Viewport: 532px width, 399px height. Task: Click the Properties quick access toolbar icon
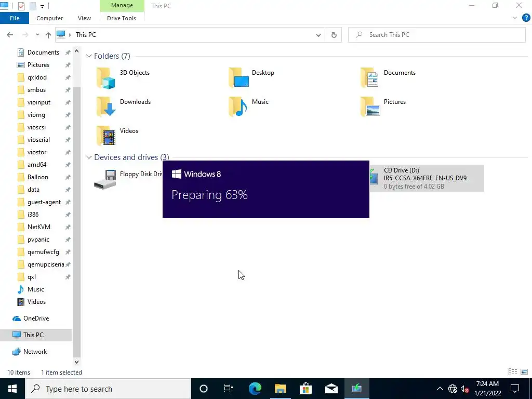21,6
